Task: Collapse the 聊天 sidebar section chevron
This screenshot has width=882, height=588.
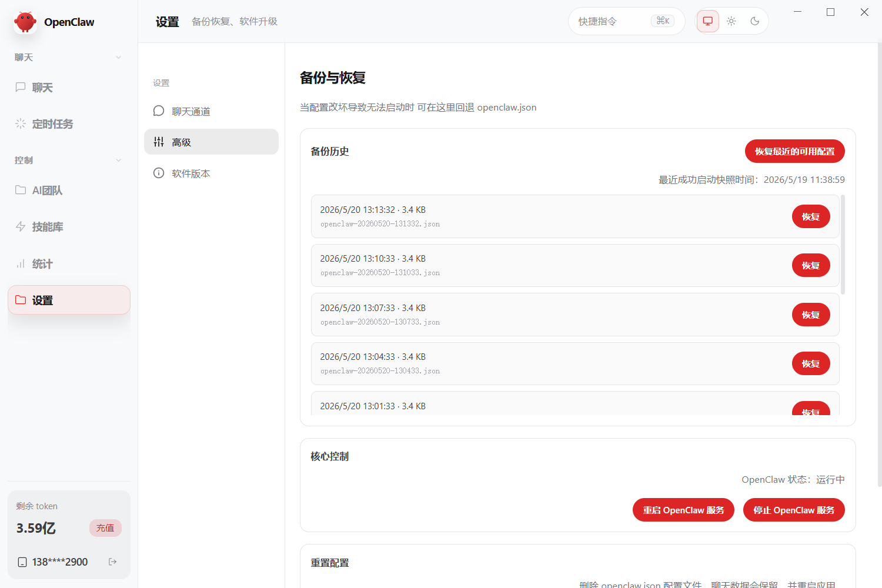Action: [119, 58]
